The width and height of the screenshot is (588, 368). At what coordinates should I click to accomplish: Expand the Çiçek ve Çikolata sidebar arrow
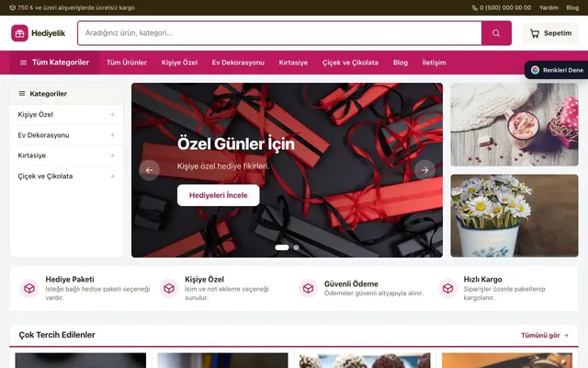tap(112, 176)
